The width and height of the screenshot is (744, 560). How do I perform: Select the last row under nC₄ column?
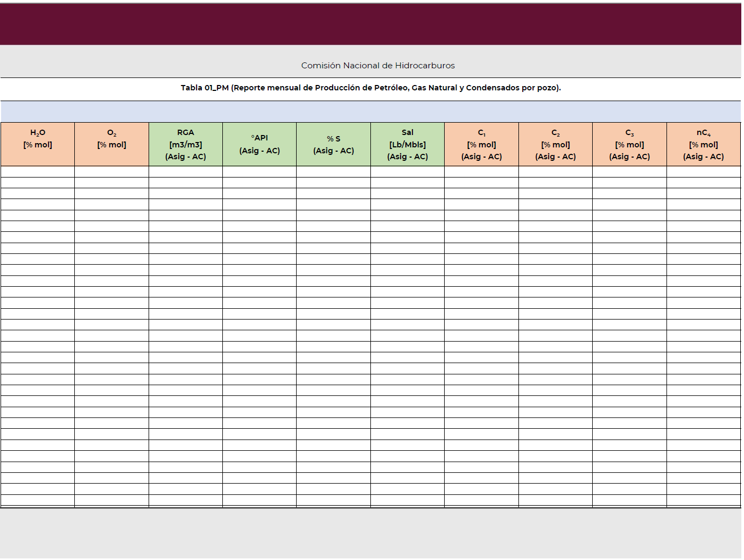704,501
